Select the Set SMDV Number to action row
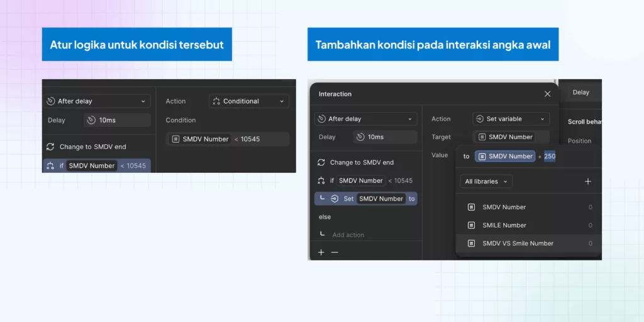The image size is (644, 322). 365,198
